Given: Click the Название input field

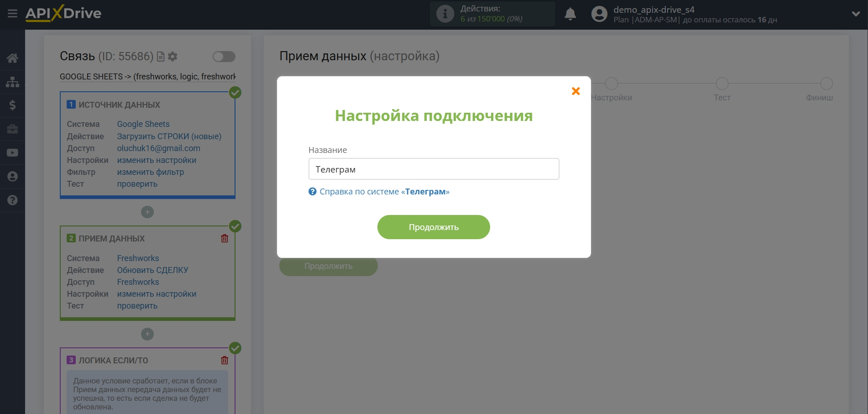Looking at the screenshot, I should pos(434,169).
